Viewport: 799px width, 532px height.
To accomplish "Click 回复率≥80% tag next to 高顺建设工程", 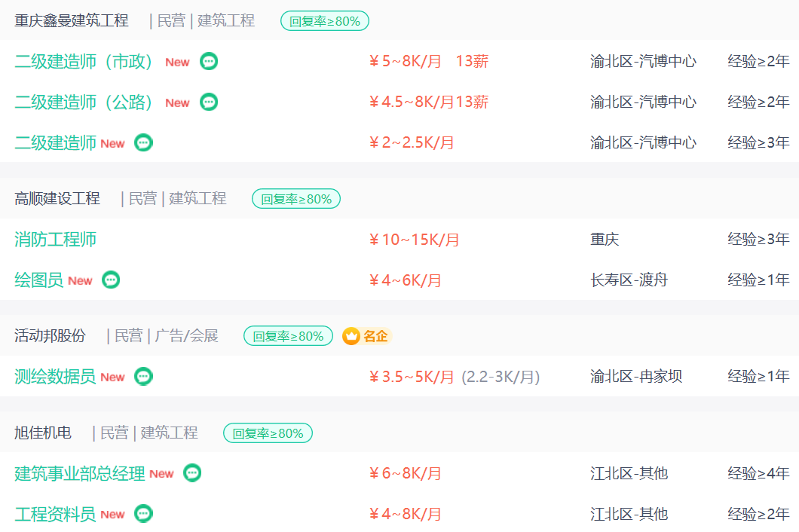I will [296, 199].
